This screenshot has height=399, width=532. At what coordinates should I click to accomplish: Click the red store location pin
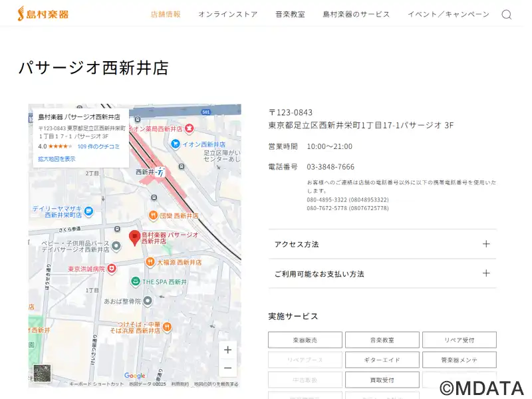pos(135,237)
